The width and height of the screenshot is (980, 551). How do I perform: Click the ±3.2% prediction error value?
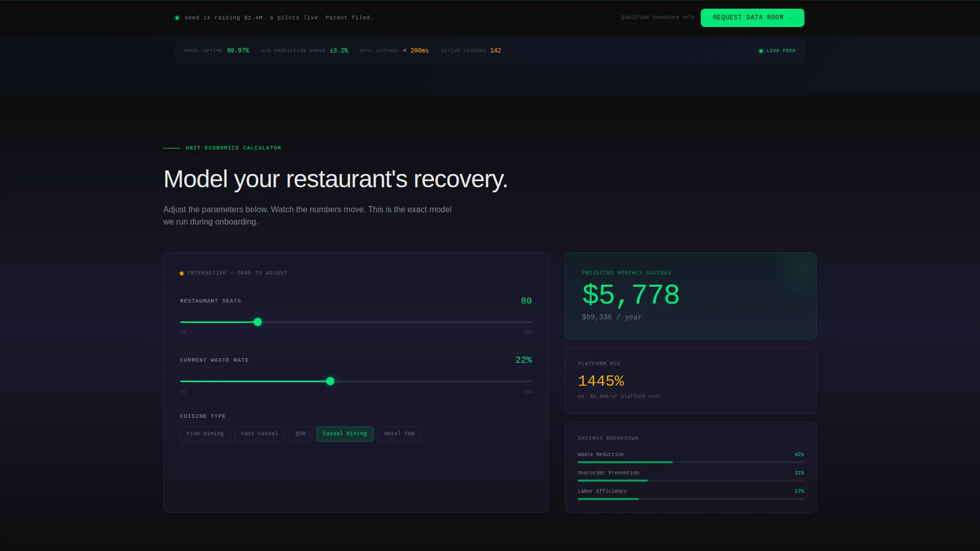(x=339, y=51)
